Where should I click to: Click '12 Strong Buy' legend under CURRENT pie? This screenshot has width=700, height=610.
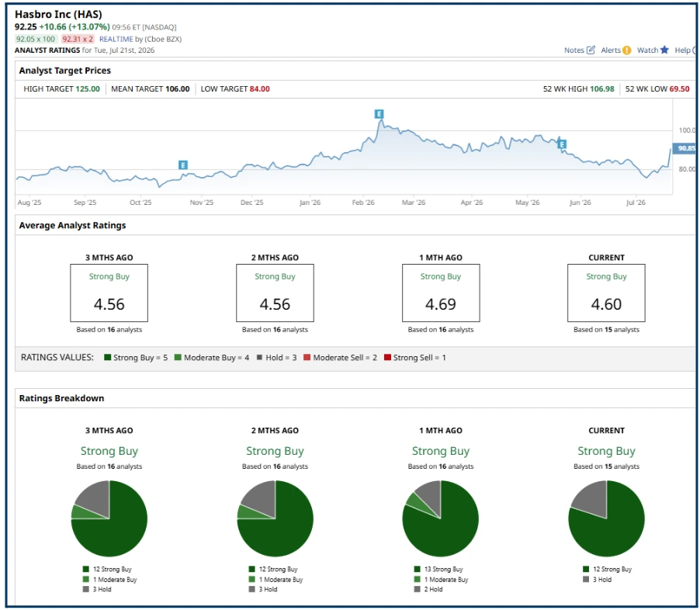click(612, 570)
